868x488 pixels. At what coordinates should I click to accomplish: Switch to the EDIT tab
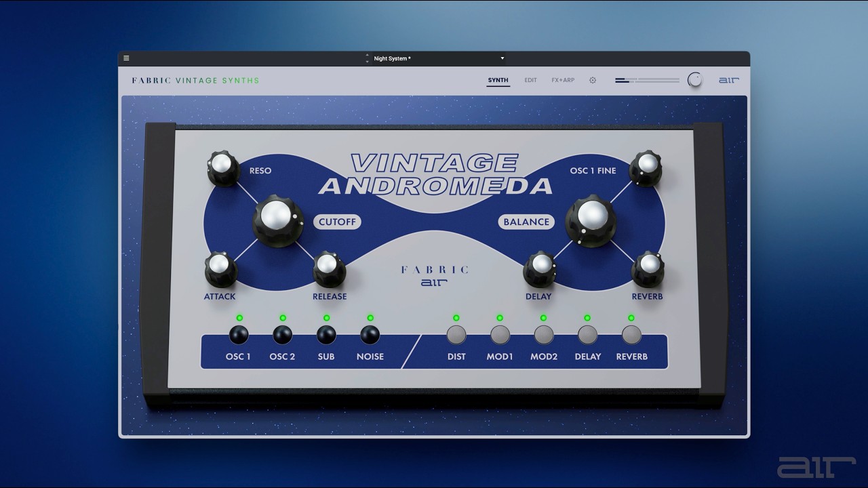click(530, 80)
